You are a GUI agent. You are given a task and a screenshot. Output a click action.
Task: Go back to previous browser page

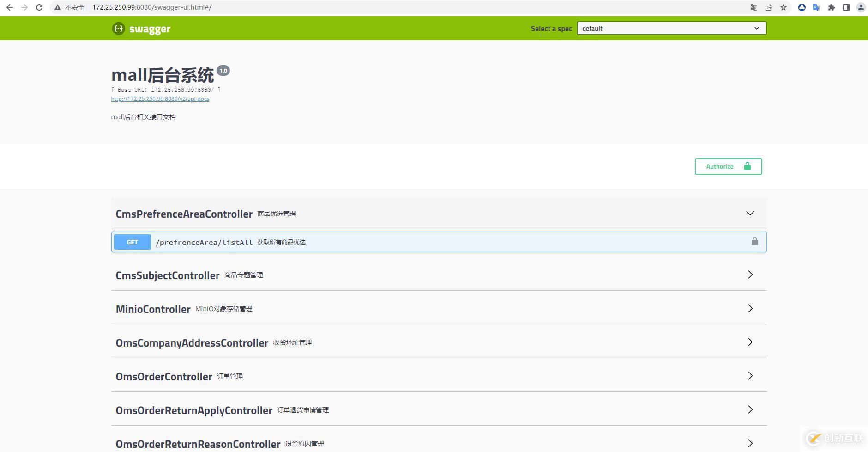10,7
